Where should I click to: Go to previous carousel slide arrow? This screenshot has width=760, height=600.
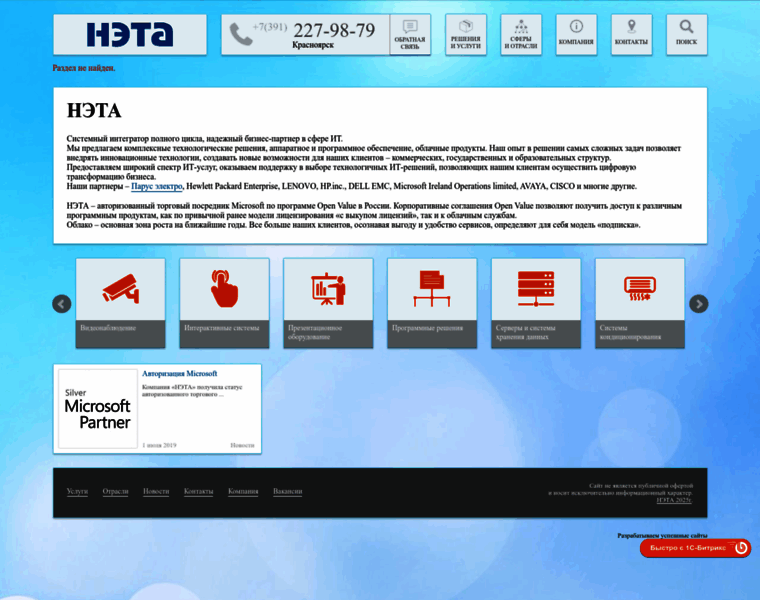62,304
